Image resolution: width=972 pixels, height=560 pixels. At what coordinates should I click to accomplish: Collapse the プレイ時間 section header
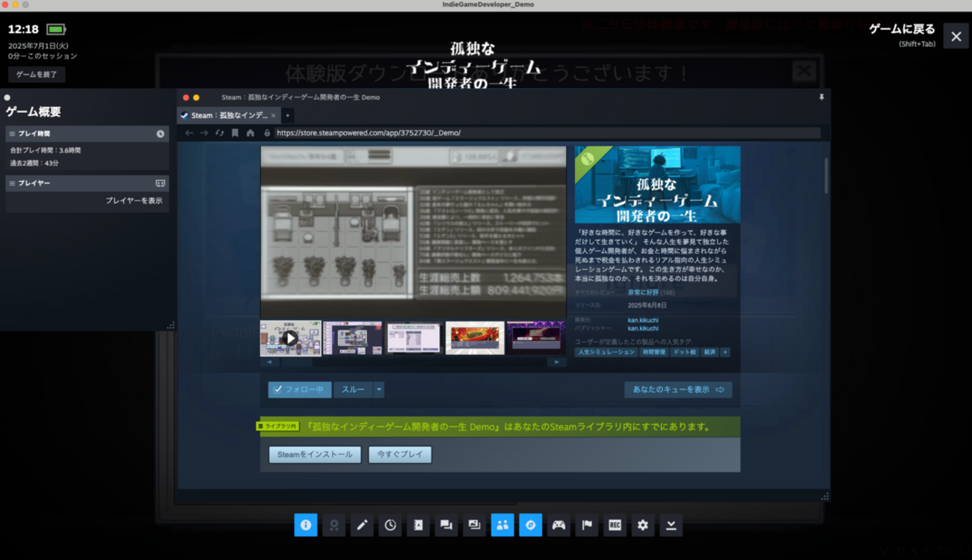click(87, 134)
